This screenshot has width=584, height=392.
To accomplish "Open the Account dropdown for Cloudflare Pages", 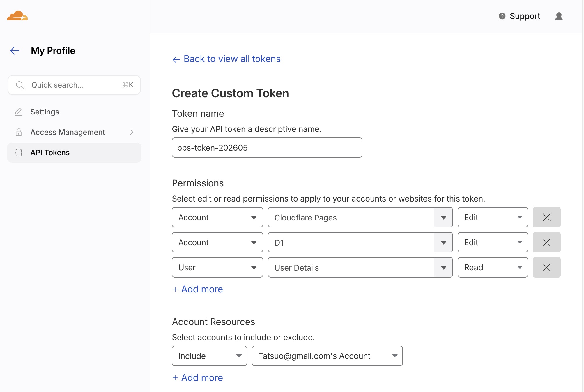I will [x=217, y=217].
